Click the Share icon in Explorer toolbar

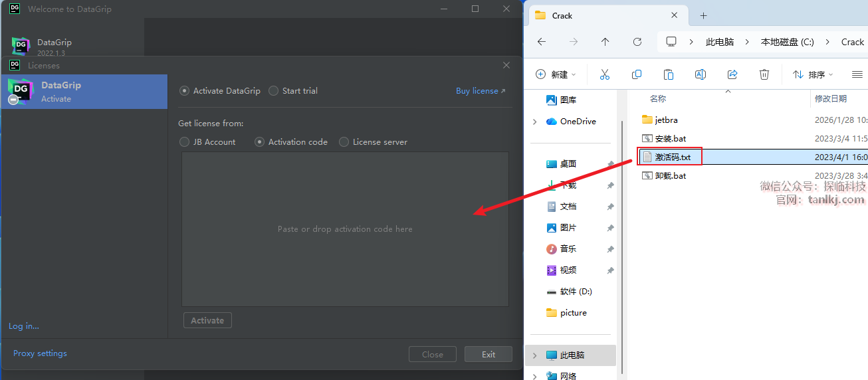tap(732, 74)
